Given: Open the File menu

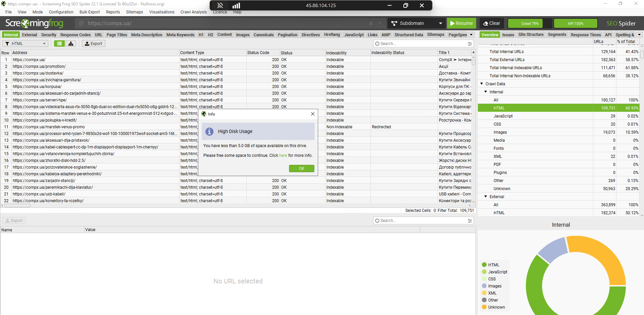Looking at the screenshot, I should coord(9,12).
